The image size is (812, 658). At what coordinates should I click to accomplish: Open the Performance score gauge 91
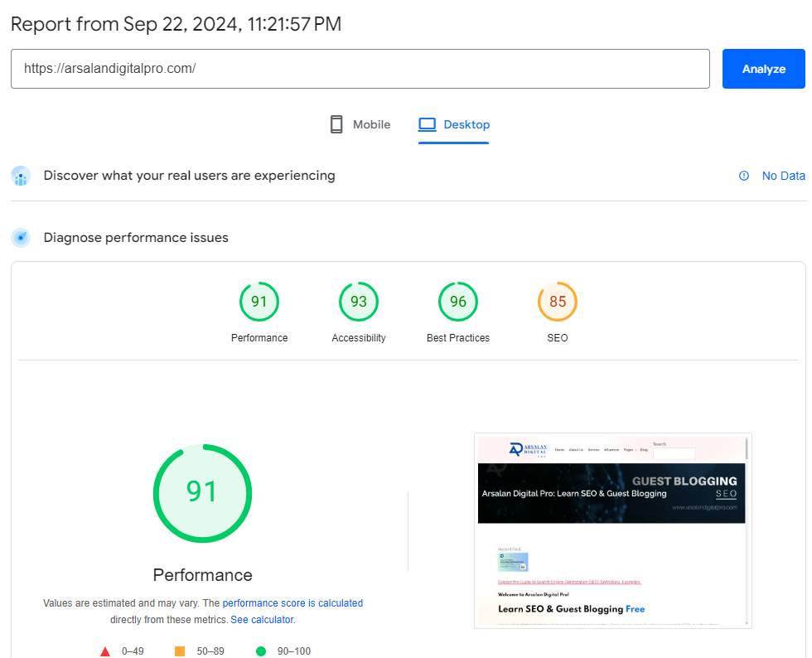click(259, 302)
